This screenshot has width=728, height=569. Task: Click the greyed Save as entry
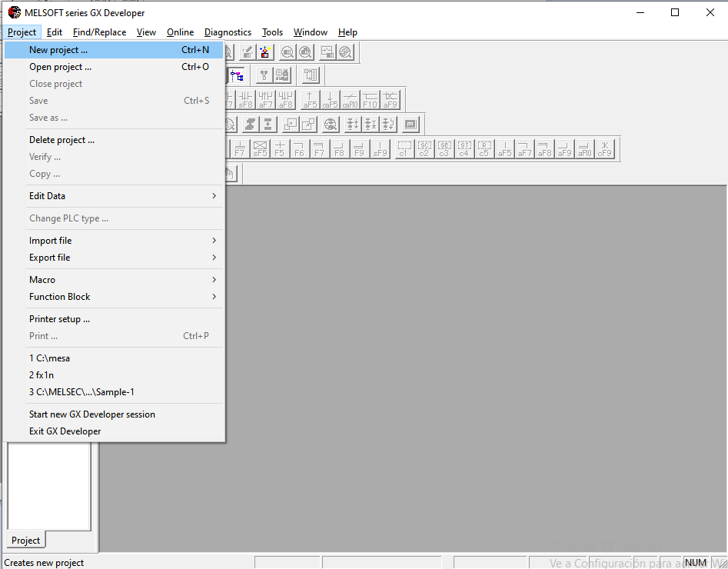pyautogui.click(x=114, y=118)
